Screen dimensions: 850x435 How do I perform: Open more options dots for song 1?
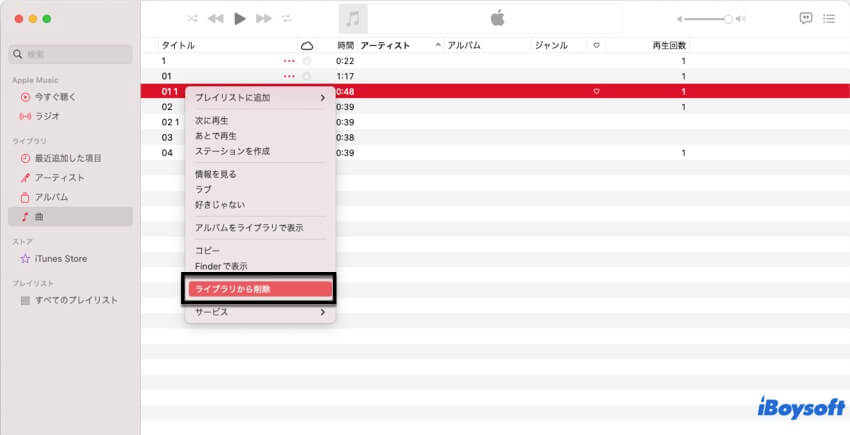coord(289,61)
